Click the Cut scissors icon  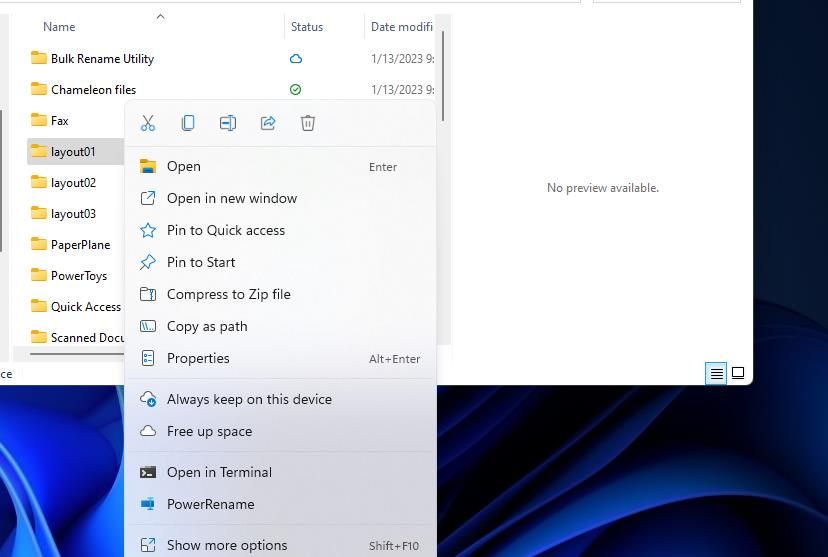[x=148, y=123]
